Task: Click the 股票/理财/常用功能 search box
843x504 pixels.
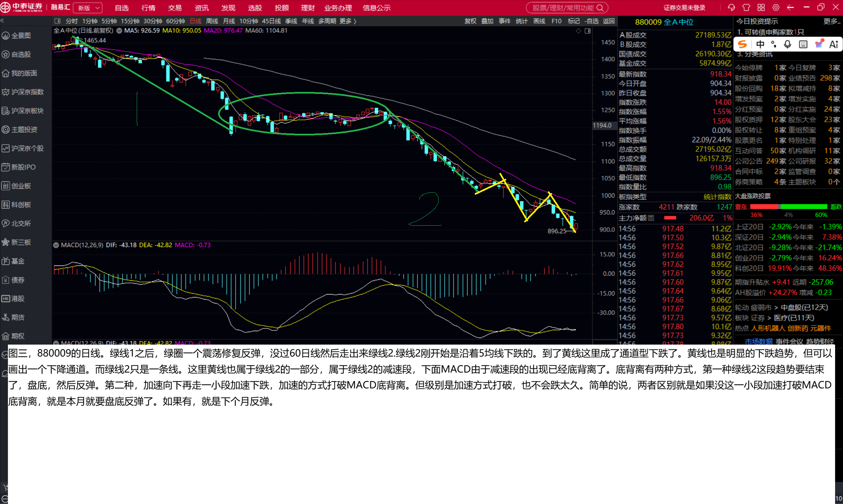Action: pos(567,8)
